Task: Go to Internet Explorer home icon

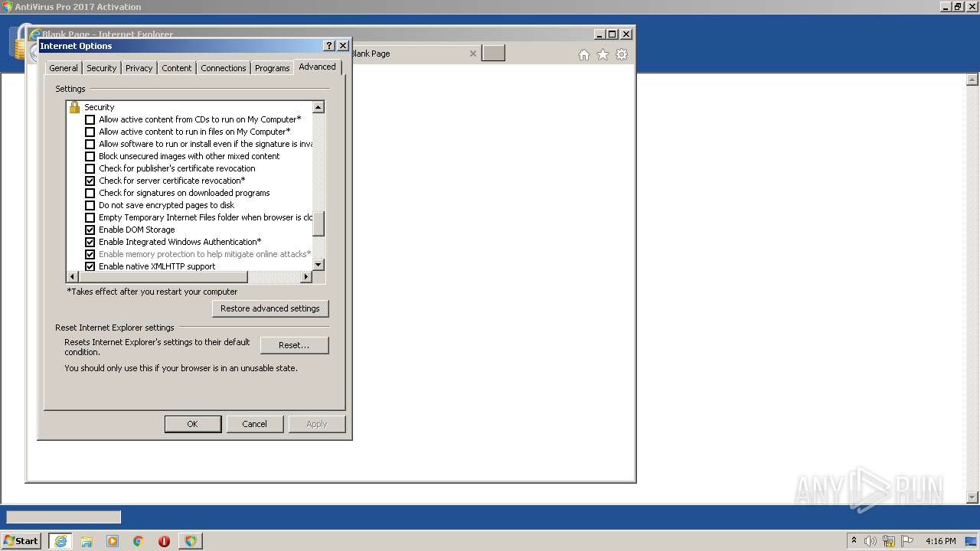Action: [584, 54]
